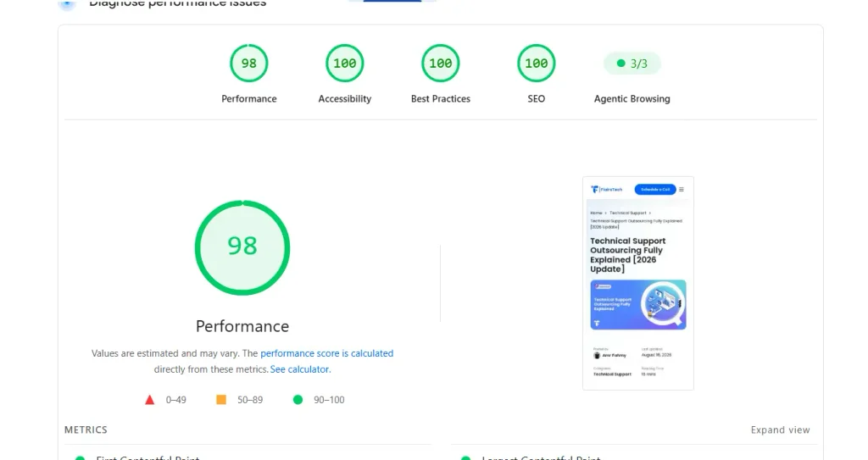This screenshot has width=868, height=460.
Task: Open the Best Practices 100 score gauge
Action: [x=440, y=63]
